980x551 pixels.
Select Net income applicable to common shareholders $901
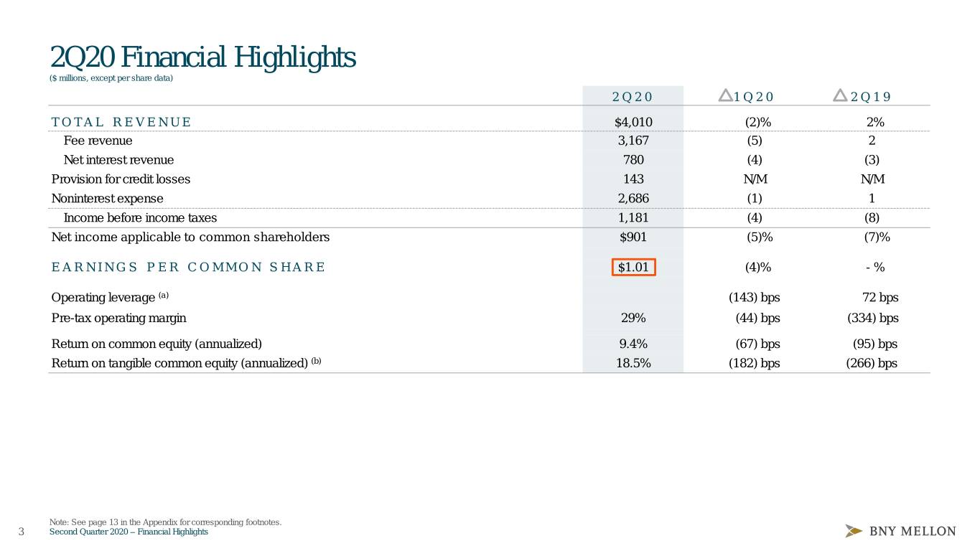(633, 237)
